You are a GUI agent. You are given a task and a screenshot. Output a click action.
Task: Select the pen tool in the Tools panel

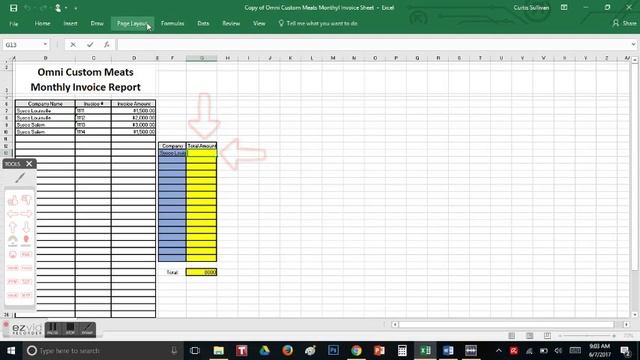coord(20,178)
